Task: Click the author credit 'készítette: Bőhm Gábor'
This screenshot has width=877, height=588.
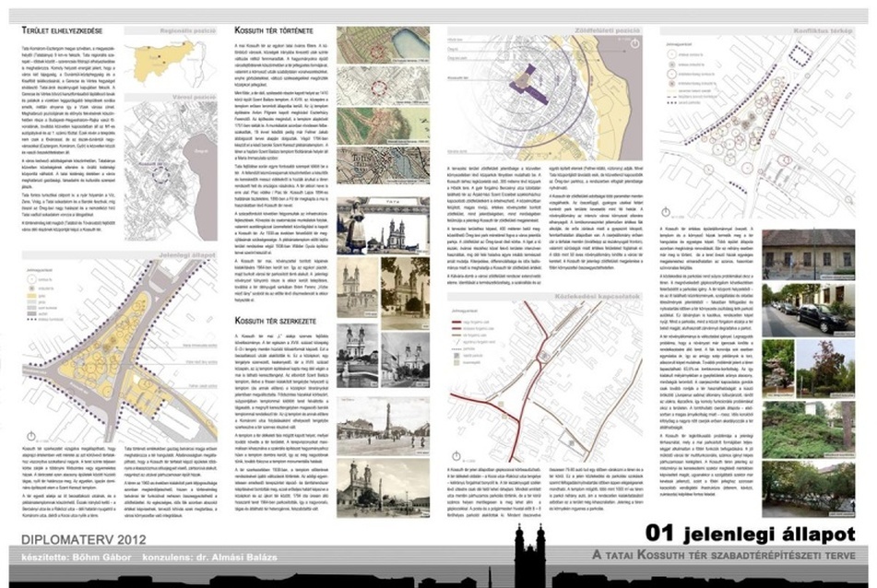Action: [x=77, y=558]
